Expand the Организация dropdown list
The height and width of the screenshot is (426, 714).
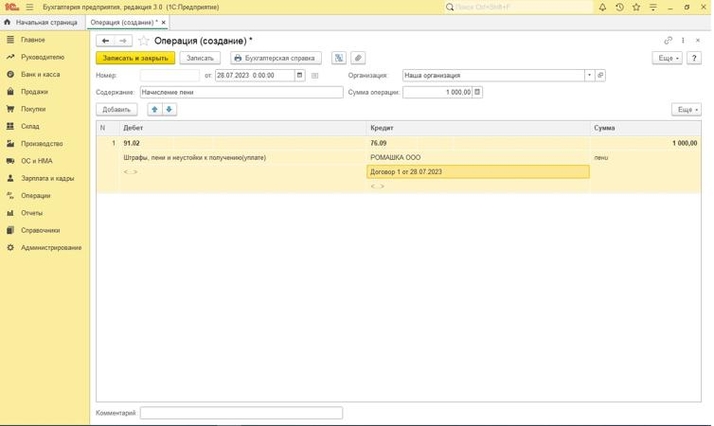click(589, 75)
